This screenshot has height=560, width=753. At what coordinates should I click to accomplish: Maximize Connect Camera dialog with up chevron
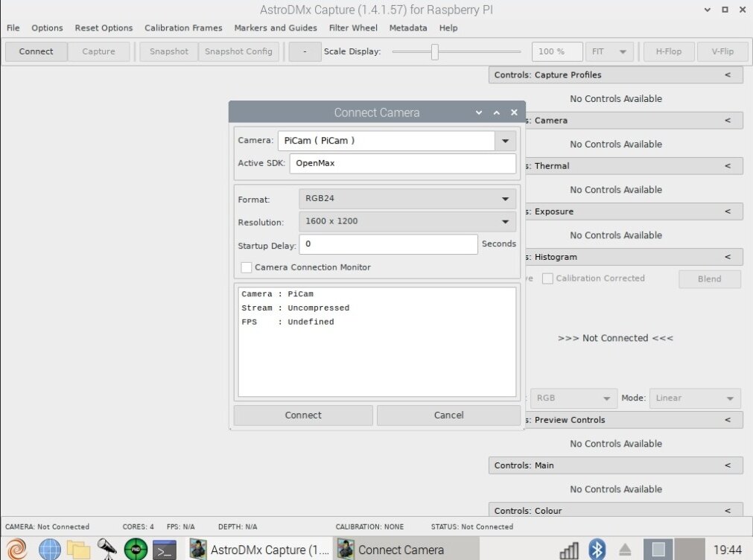(x=497, y=112)
